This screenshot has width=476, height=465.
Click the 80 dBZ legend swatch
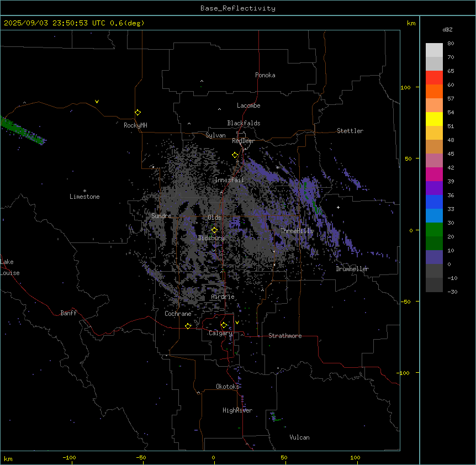pos(434,50)
